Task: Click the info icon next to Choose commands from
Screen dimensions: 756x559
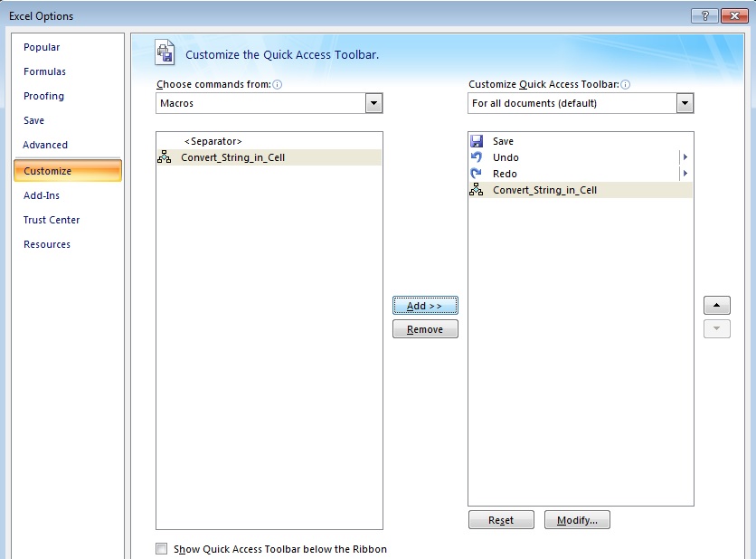Action: coord(278,84)
